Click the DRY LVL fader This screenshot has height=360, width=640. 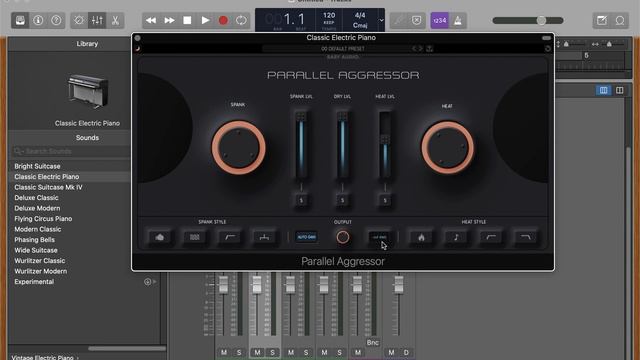tap(342, 145)
